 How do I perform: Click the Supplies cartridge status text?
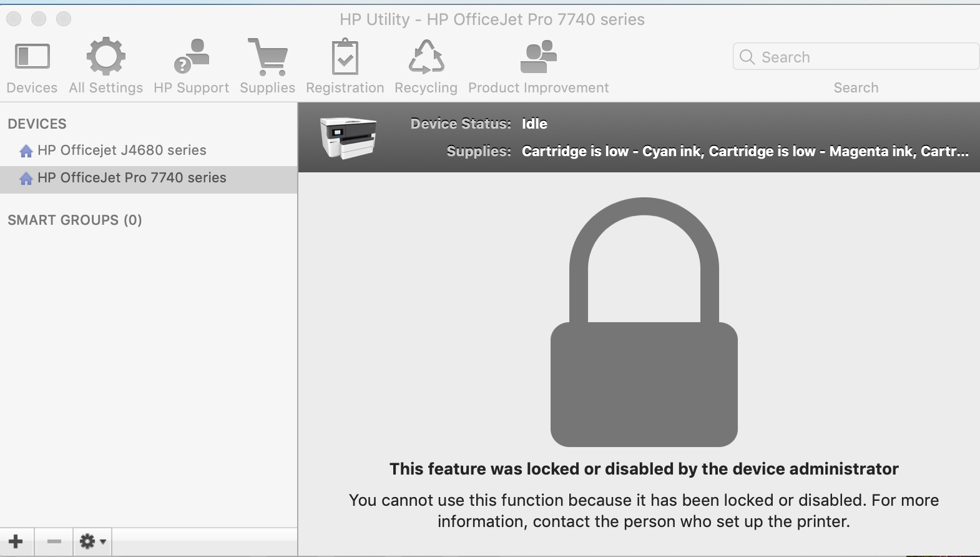pyautogui.click(x=745, y=151)
